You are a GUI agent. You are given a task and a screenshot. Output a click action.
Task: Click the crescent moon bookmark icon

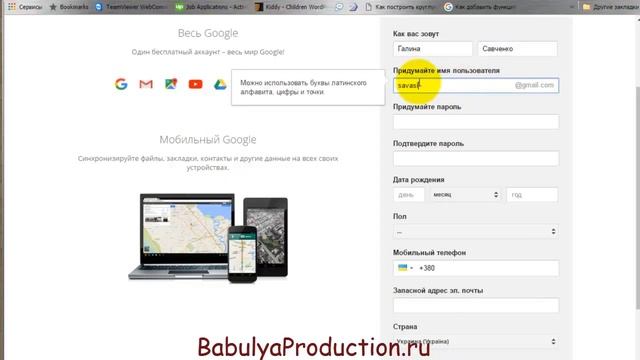pyautogui.click(x=353, y=7)
